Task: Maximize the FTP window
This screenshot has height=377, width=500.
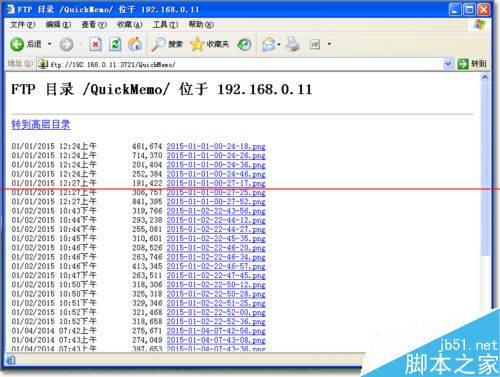Action: coord(469,10)
